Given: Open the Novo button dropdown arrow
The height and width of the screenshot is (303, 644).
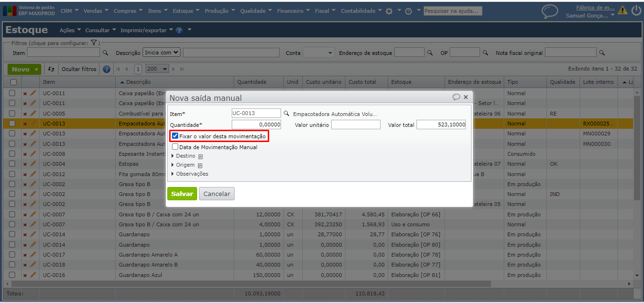Looking at the screenshot, I should pyautogui.click(x=36, y=69).
